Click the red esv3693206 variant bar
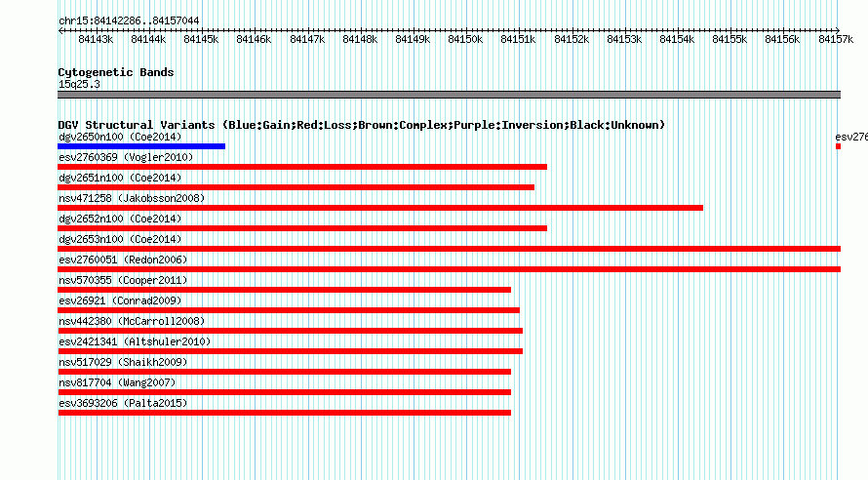The height and width of the screenshot is (480, 868). click(284, 413)
